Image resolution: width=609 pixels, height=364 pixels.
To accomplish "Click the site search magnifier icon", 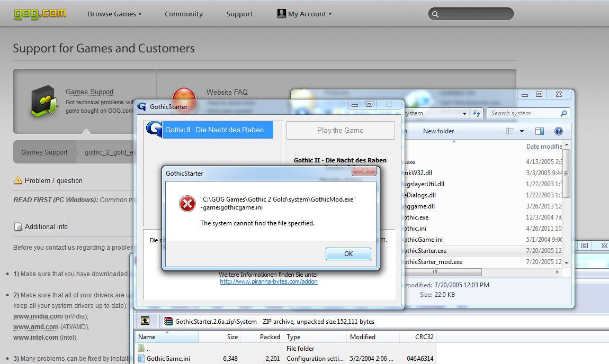I will [435, 14].
